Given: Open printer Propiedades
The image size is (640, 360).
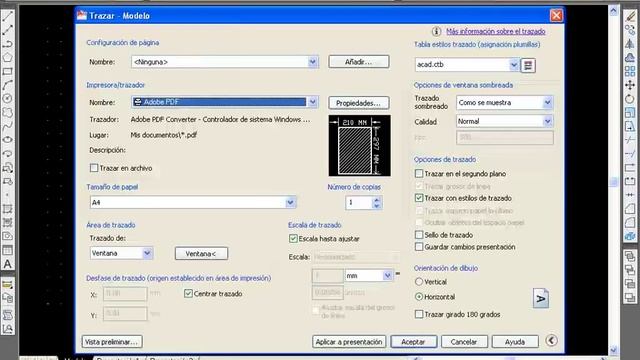Looking at the screenshot, I should [359, 103].
